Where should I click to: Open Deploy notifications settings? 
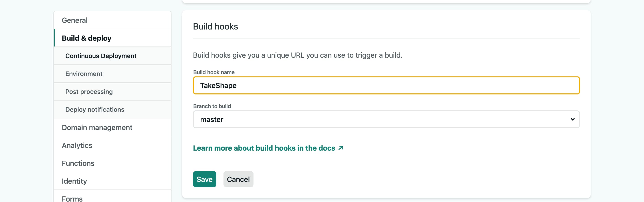tap(112, 109)
